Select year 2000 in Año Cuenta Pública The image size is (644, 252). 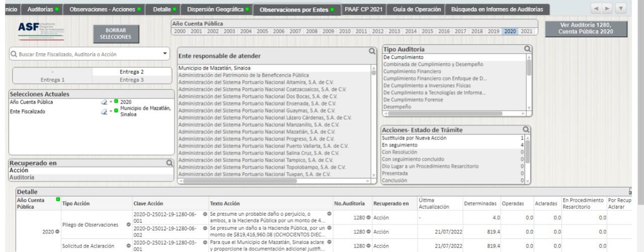point(180,31)
